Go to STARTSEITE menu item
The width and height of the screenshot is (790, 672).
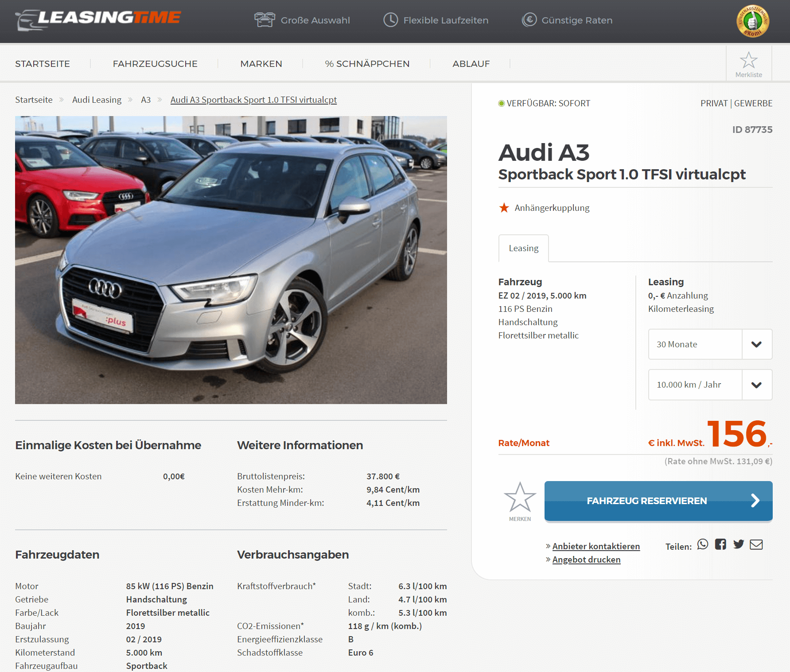pos(43,64)
